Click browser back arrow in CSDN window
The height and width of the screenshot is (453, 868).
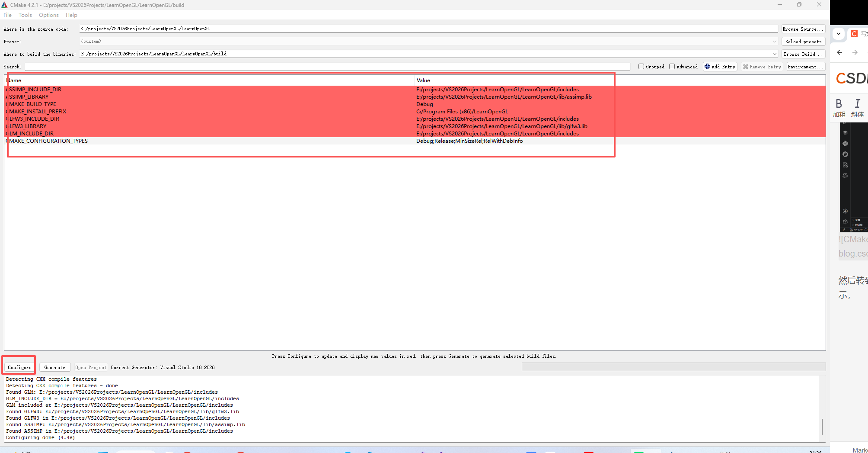point(839,52)
